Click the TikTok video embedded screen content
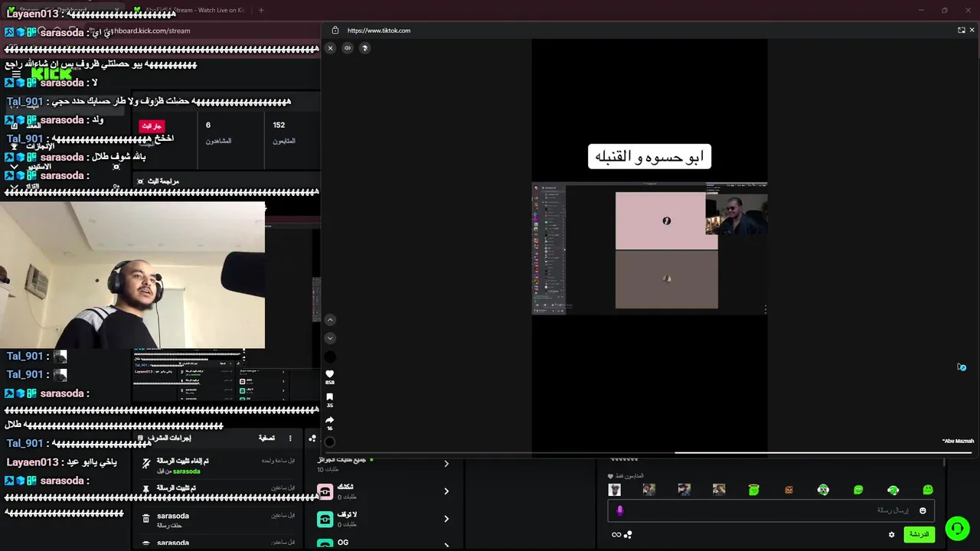Screen dimensions: 980x551 [650, 248]
